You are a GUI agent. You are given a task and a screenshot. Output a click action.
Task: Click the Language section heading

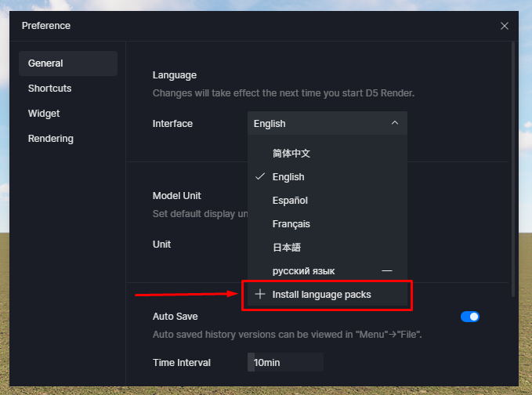pos(175,75)
